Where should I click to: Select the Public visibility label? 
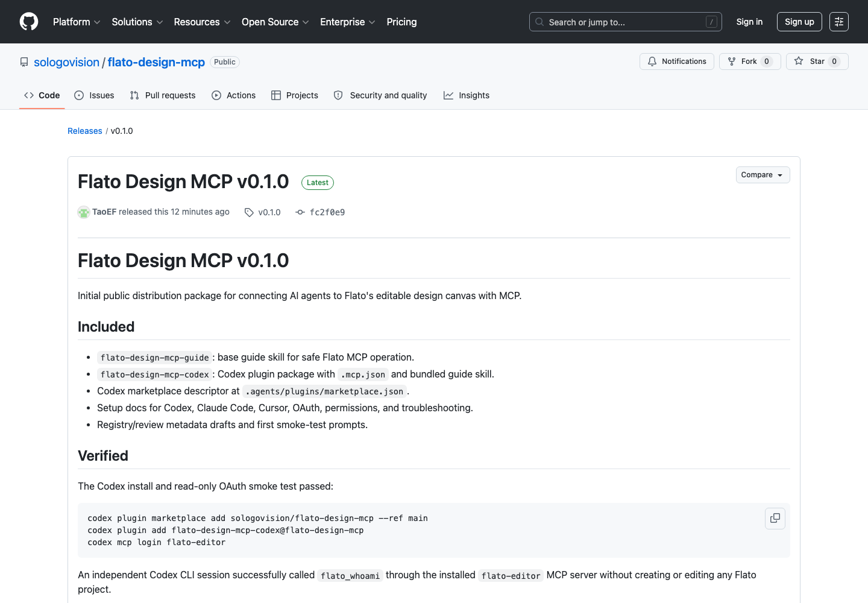[x=225, y=62]
